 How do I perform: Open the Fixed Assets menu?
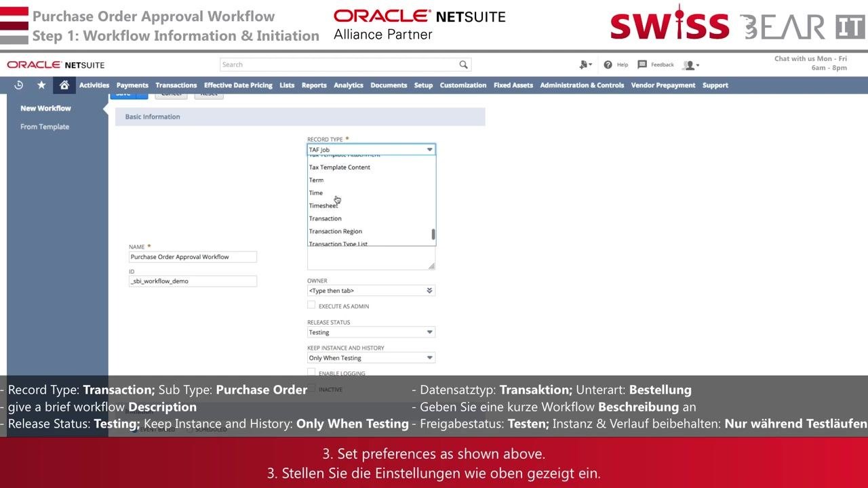click(x=513, y=85)
